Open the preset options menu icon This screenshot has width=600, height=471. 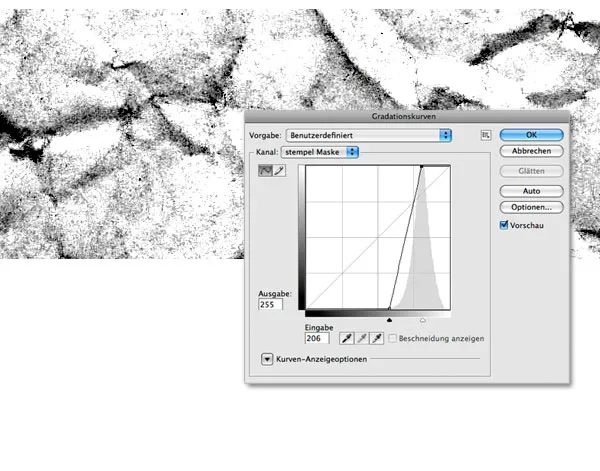486,134
